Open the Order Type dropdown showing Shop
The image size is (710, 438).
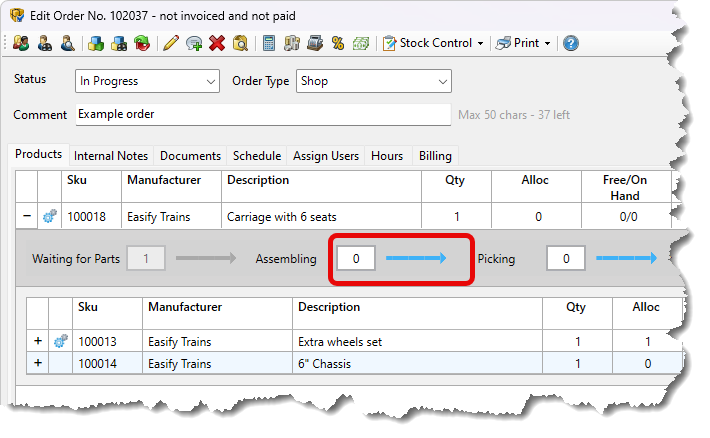373,81
